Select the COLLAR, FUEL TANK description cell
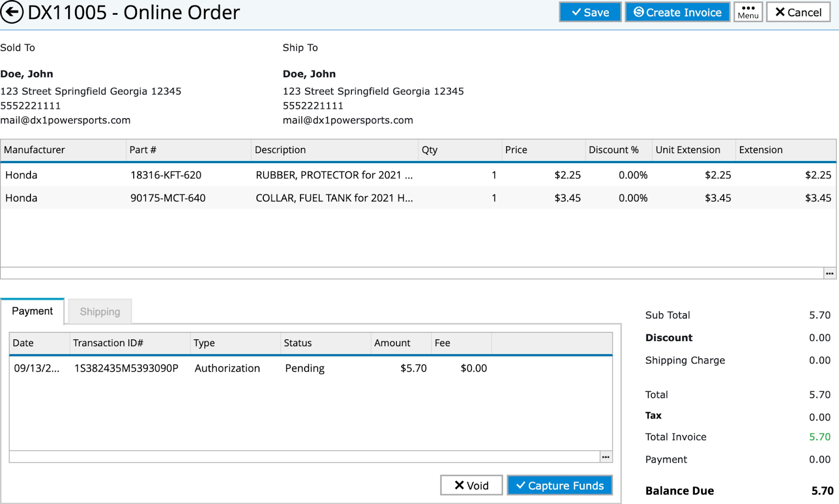The height and width of the screenshot is (504, 839). pos(334,198)
